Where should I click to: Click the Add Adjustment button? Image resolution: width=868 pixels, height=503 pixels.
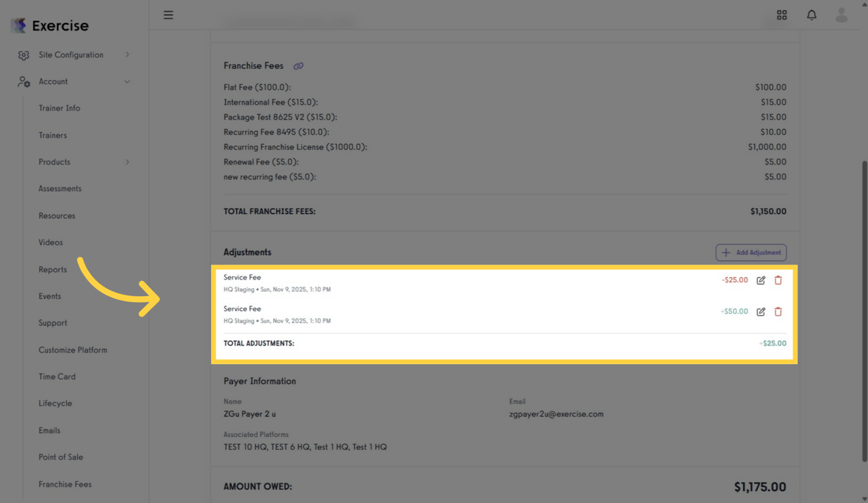coord(751,252)
